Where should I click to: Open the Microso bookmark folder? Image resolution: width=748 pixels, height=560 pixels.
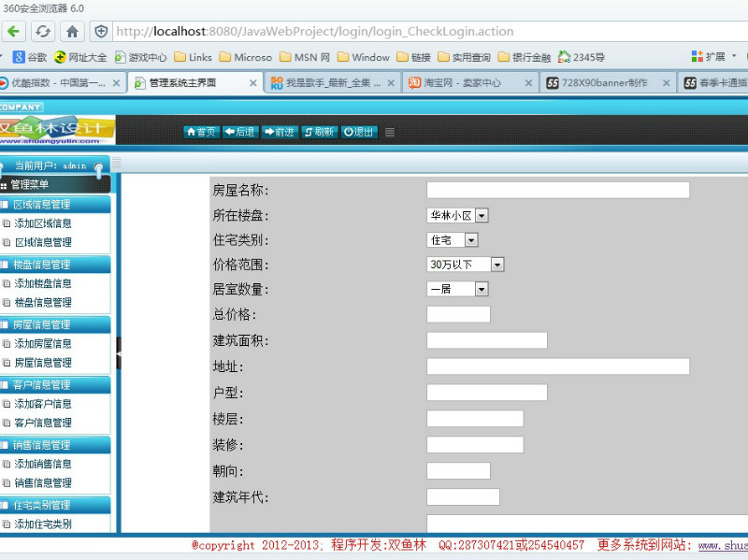pos(245,57)
